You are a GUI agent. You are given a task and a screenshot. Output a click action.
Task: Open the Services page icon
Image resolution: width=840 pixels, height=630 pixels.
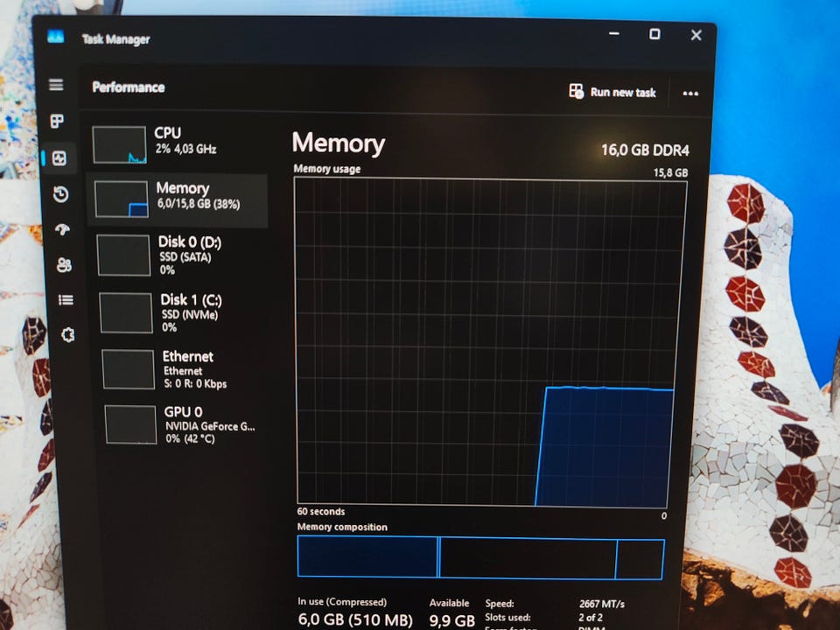(67, 335)
